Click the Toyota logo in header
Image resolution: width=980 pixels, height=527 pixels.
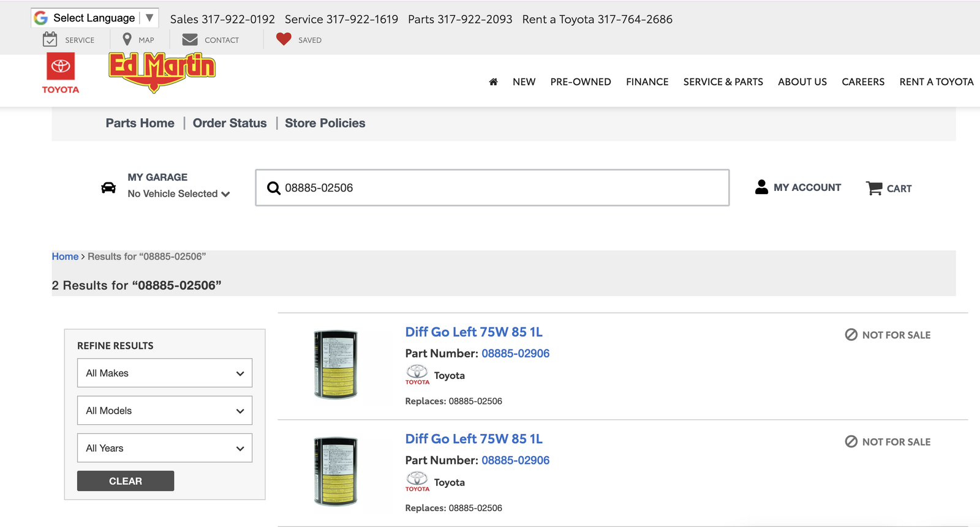[x=61, y=73]
